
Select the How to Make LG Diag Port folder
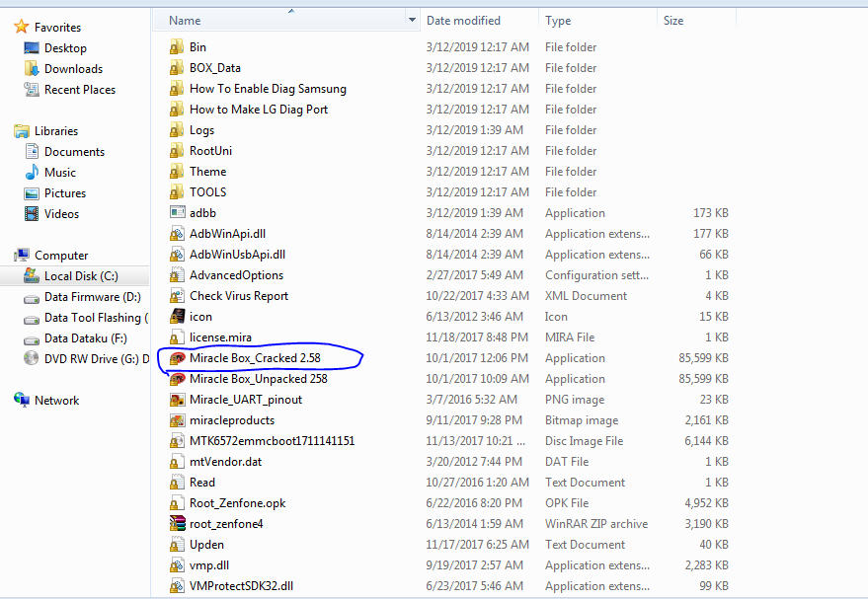pyautogui.click(x=259, y=110)
